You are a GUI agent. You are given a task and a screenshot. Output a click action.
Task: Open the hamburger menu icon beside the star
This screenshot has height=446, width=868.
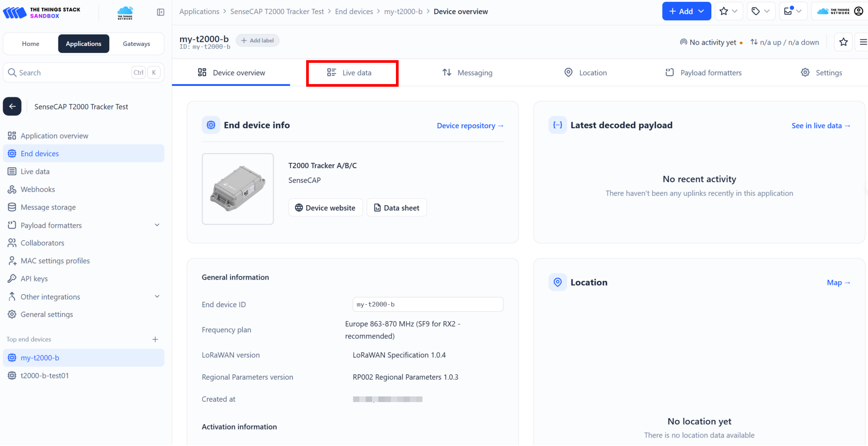tap(863, 42)
